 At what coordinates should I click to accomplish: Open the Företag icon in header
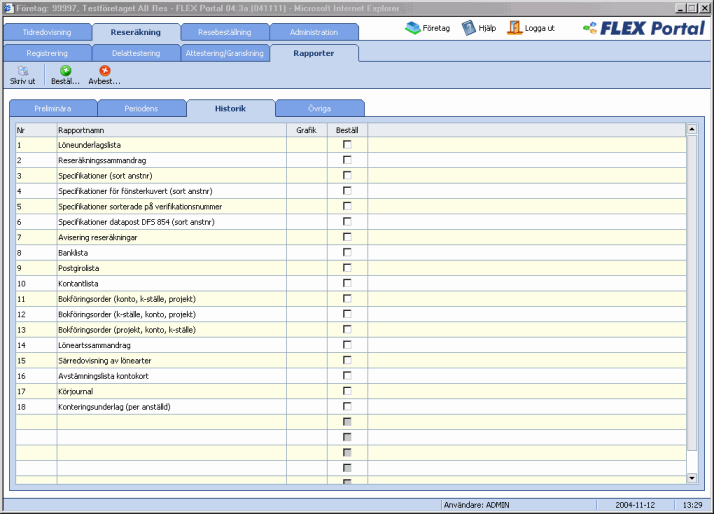(413, 28)
